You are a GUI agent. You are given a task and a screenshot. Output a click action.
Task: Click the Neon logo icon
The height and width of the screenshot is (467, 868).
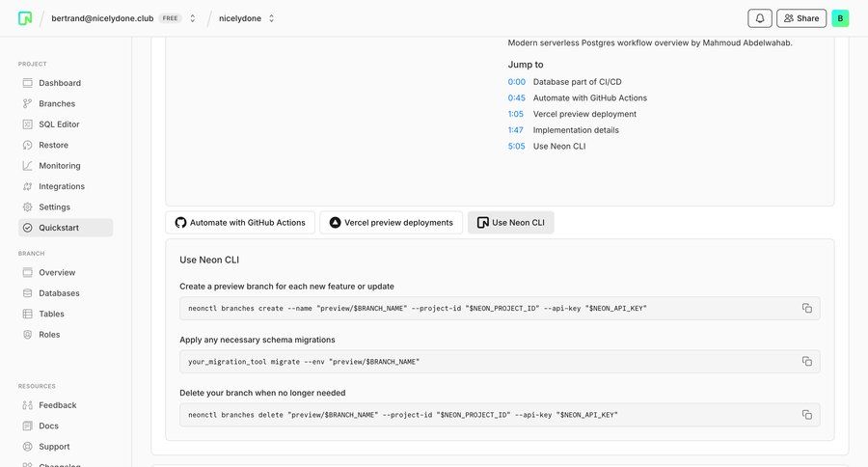pyautogui.click(x=25, y=18)
